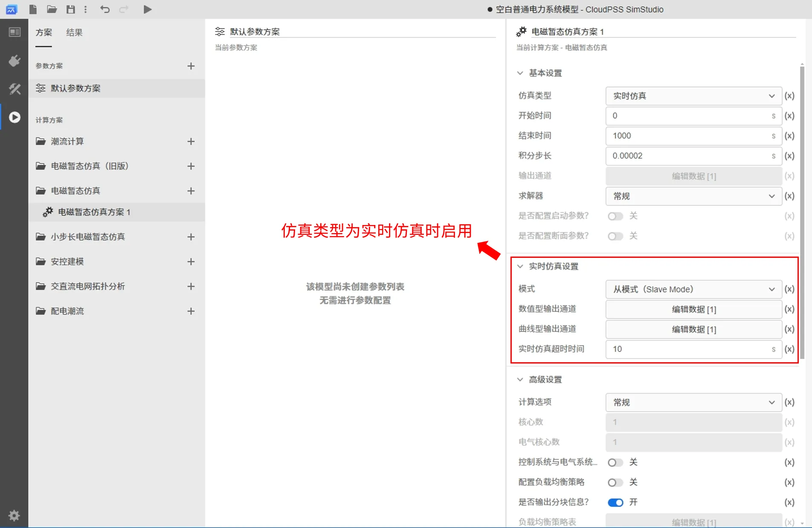Edit data for 数值型输出通道
This screenshot has width=812, height=528.
click(x=693, y=309)
